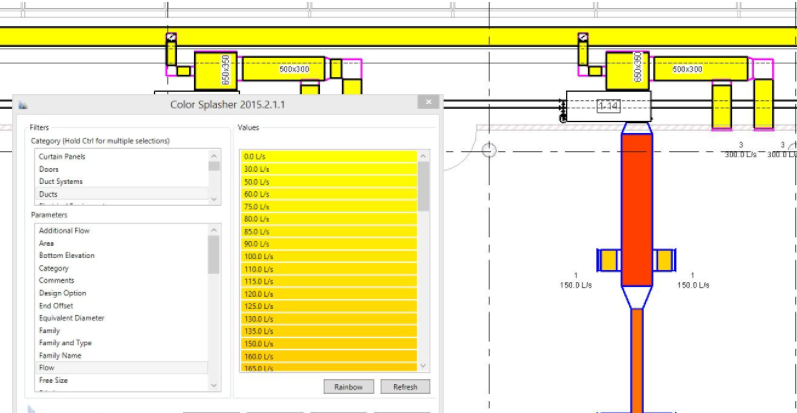
Task: Choose the Family parameter
Action: [121, 331]
